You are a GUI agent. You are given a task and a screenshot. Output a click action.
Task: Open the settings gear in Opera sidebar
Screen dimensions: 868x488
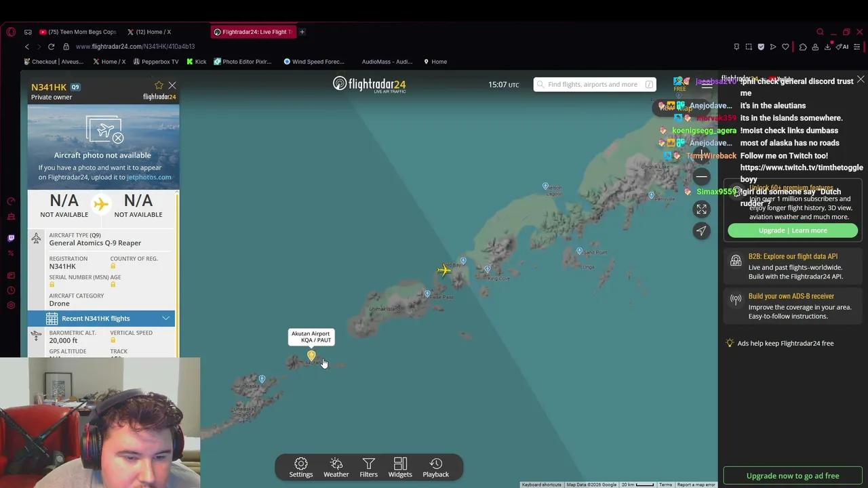pyautogui.click(x=11, y=306)
